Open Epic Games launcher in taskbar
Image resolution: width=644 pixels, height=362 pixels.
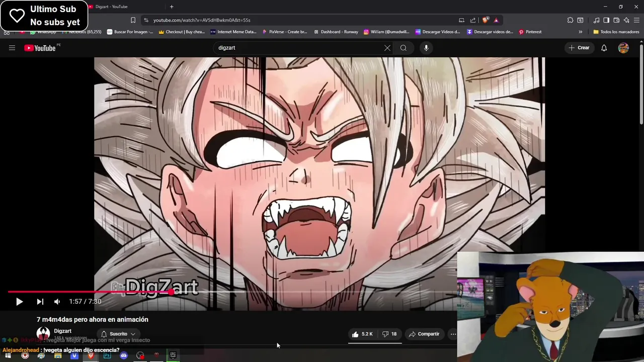click(173, 355)
